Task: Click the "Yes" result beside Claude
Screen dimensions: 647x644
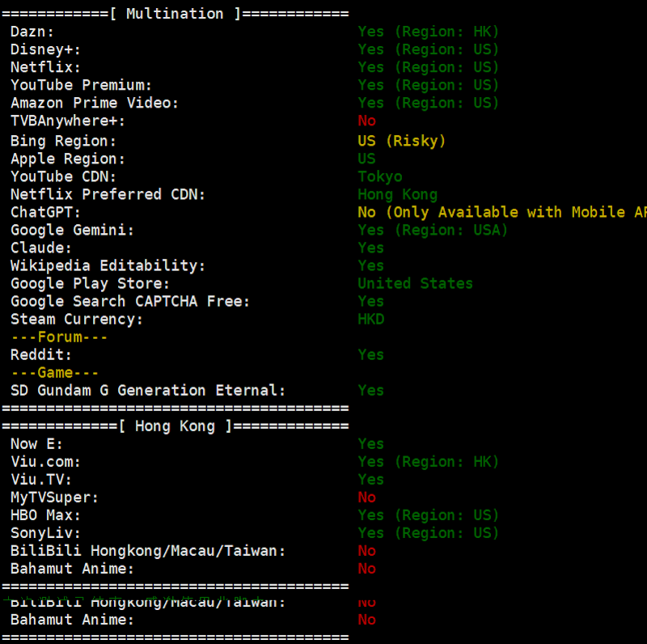Action: [371, 248]
